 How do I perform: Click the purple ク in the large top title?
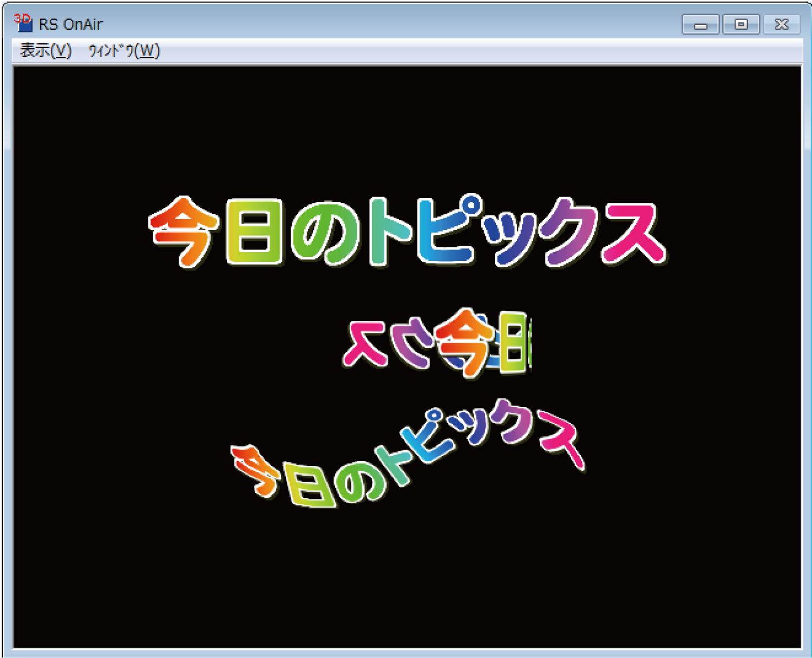(x=566, y=233)
